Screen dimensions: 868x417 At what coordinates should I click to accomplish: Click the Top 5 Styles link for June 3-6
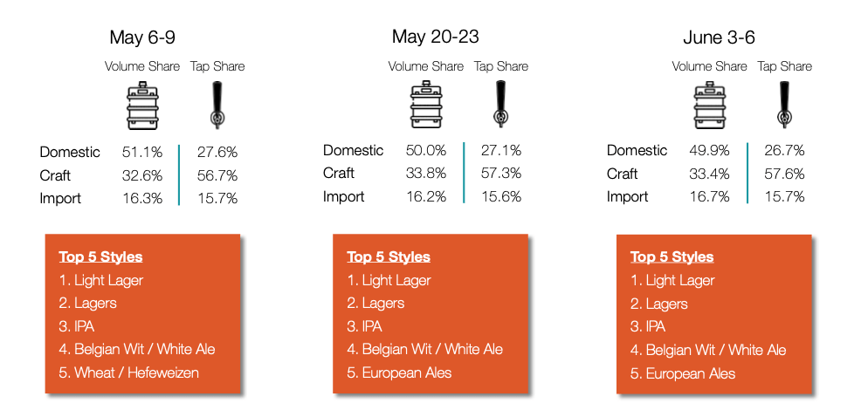[x=672, y=257]
